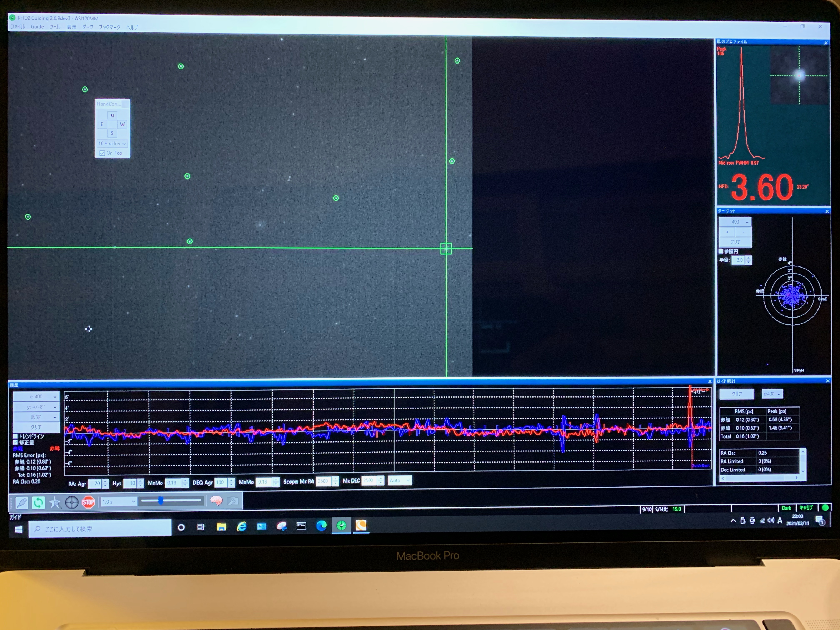Click the auto-select star icon
Viewport: 840px width, 630px height.
pos(55,503)
